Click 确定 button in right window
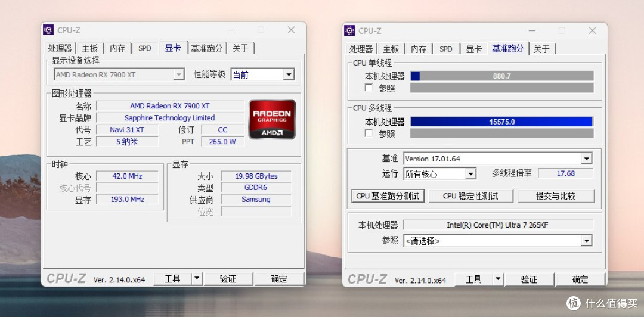644x317 pixels. pos(580,279)
